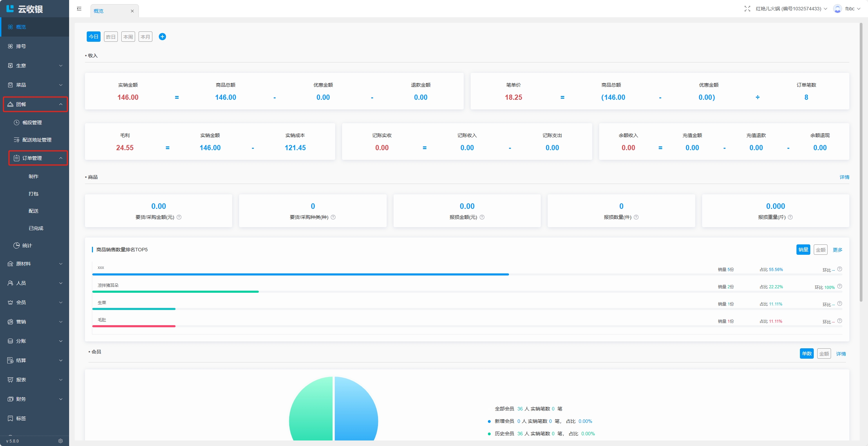This screenshot has height=446, width=868.
Task: Open 配送地址管理 menu item
Action: click(x=37, y=140)
